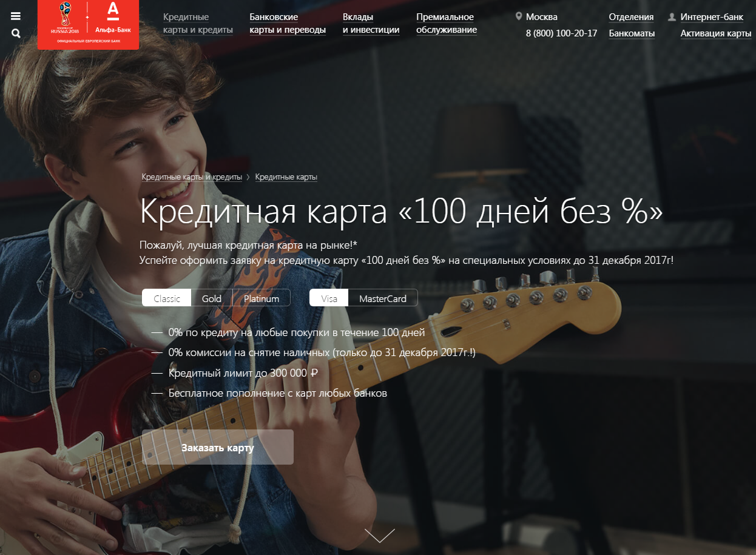Click the down chevron at page bottom
Viewport: 756px width, 555px height.
pos(380,535)
